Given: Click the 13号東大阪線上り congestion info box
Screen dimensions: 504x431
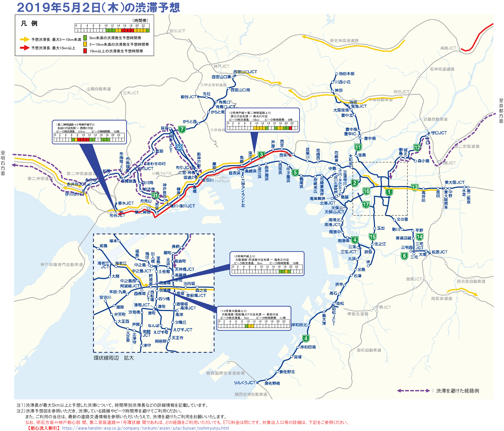Looking at the screenshot, I should pos(254,318).
